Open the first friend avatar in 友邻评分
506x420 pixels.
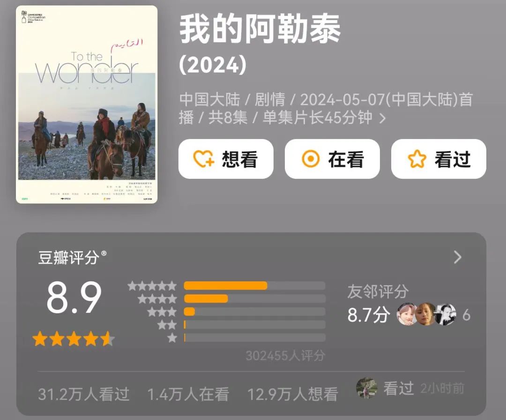pos(407,314)
